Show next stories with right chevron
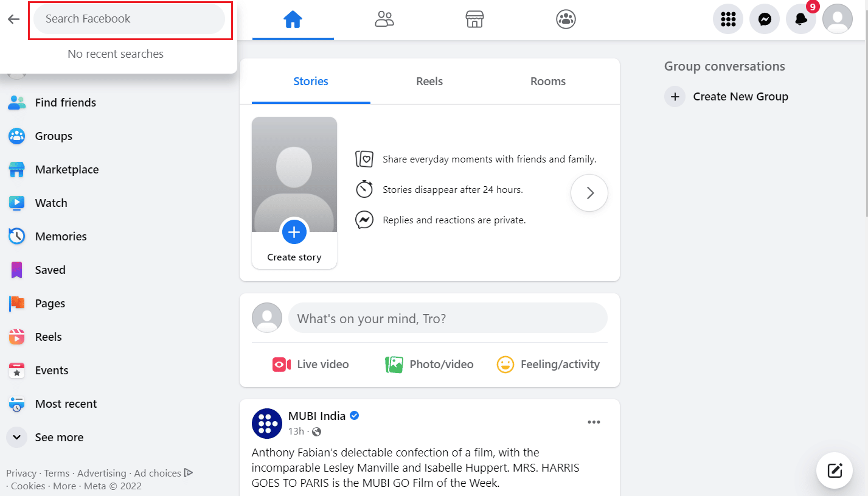Image resolution: width=868 pixels, height=496 pixels. (589, 193)
